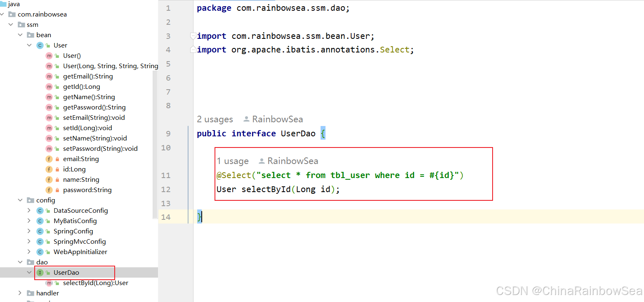Viewport: 644px width, 302px height.
Task: Click the MyBatisConfig class icon
Action: [x=40, y=221]
